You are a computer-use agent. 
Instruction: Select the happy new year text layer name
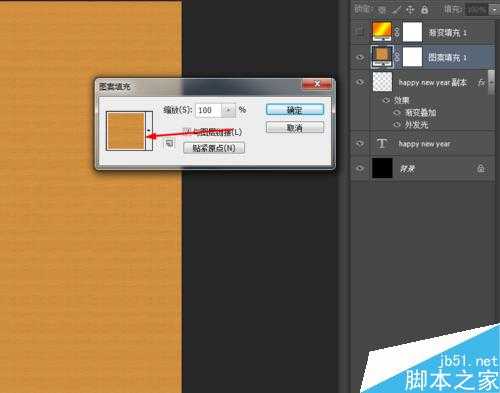pos(424,144)
